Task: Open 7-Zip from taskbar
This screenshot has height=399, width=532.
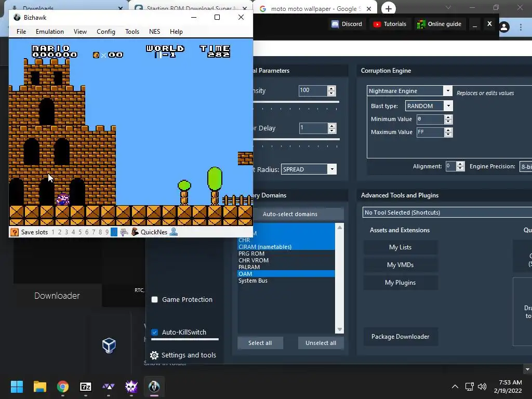Action: [86, 387]
